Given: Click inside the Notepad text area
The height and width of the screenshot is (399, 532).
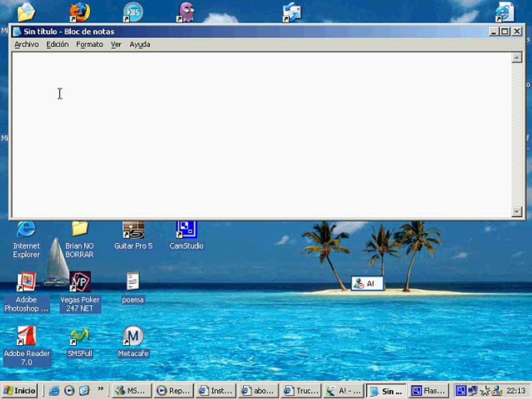Looking at the screenshot, I should pos(261,135).
